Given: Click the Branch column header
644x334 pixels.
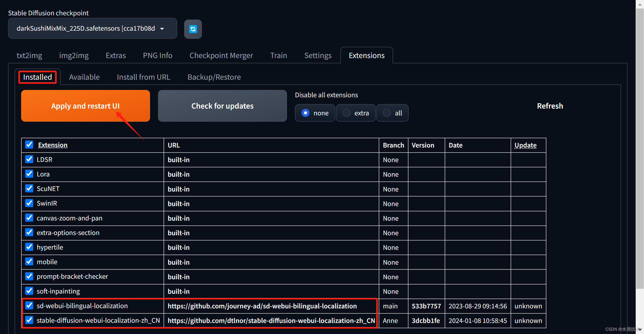Looking at the screenshot, I should pyautogui.click(x=393, y=145).
